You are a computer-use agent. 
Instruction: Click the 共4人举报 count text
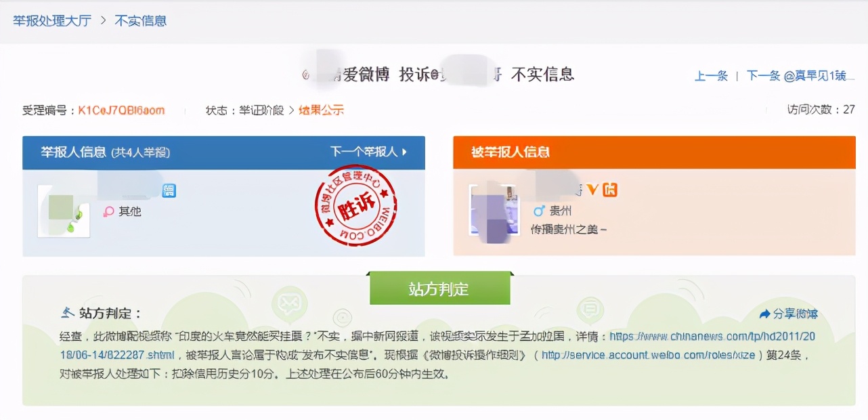[x=140, y=152]
